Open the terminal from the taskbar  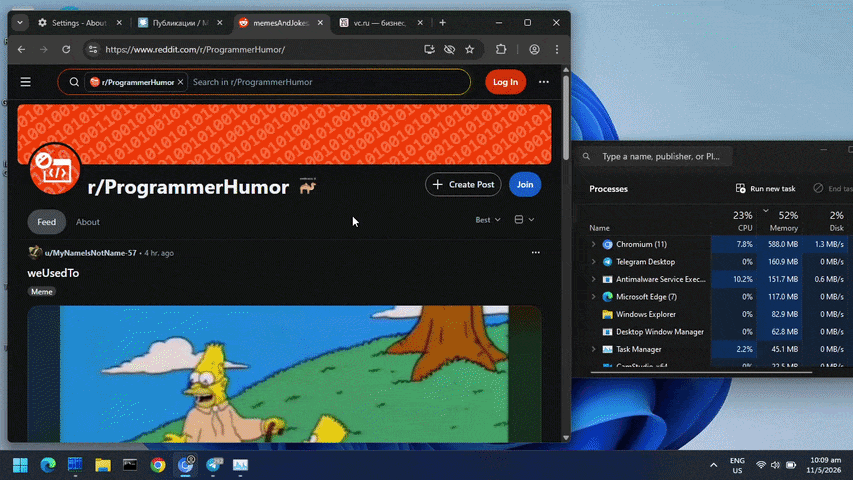pos(130,465)
